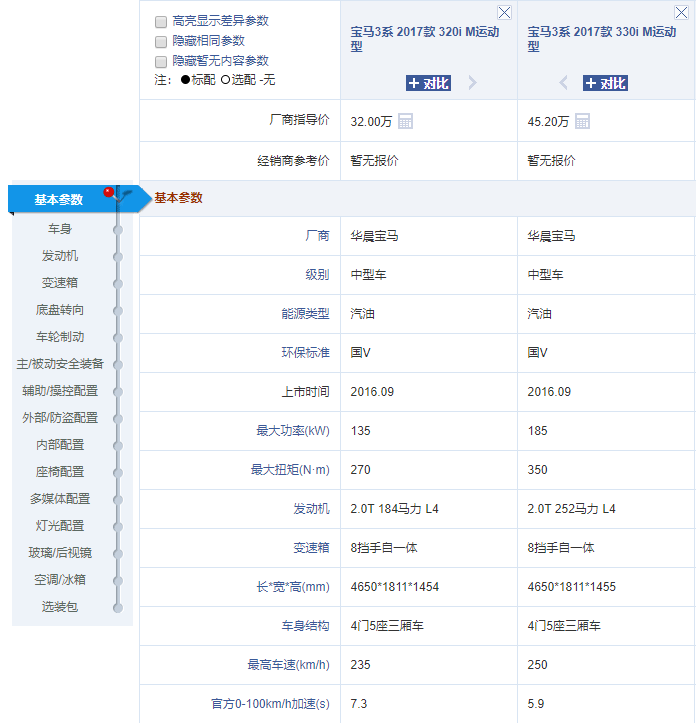Screen dimensions: 696x723
Task: Click 官方0-100km/h加速(s) label
Action: click(x=270, y=704)
